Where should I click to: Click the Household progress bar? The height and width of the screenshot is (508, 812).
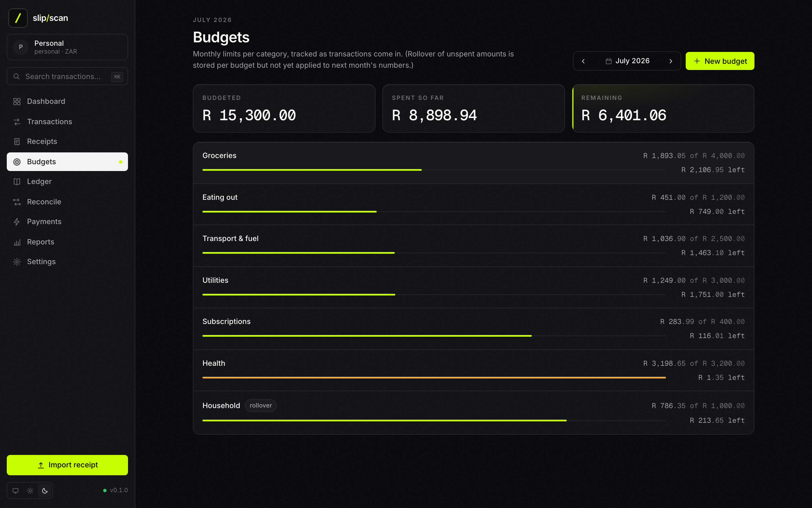(x=434, y=421)
